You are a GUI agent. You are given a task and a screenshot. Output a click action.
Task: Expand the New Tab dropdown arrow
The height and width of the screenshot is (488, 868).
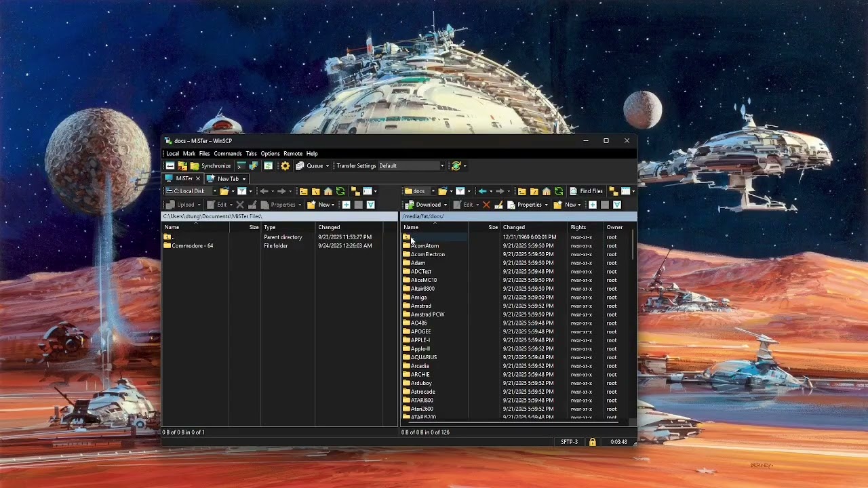click(244, 179)
